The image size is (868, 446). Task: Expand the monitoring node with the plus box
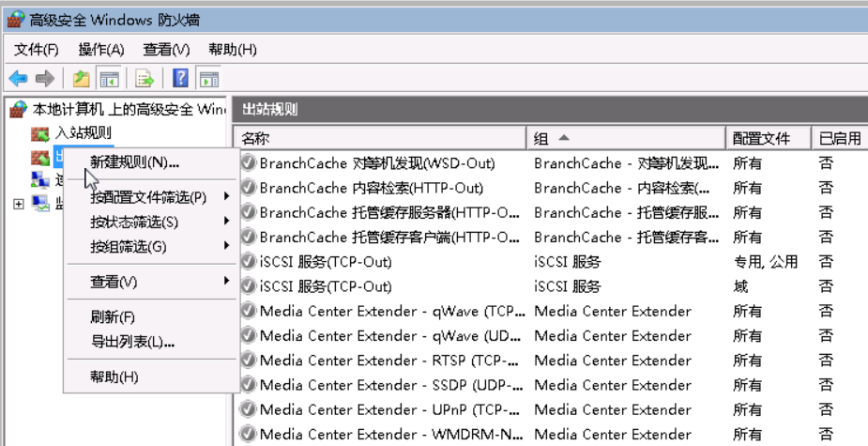(19, 204)
